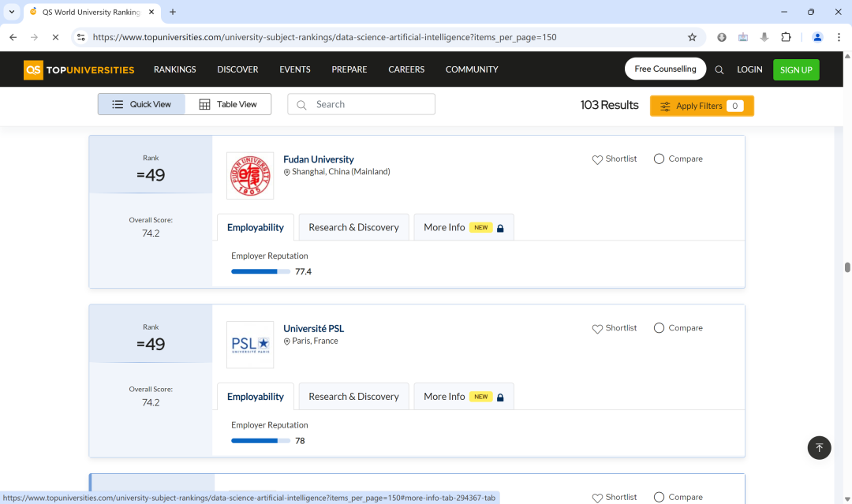Screen dimensions: 852x504
Task: Switch to Table View
Action: coord(228,104)
